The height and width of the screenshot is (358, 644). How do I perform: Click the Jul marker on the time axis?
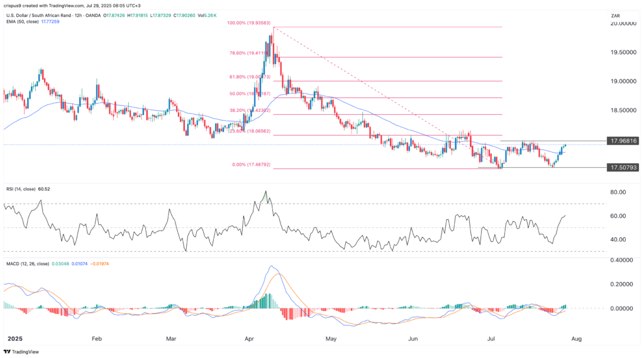491,338
